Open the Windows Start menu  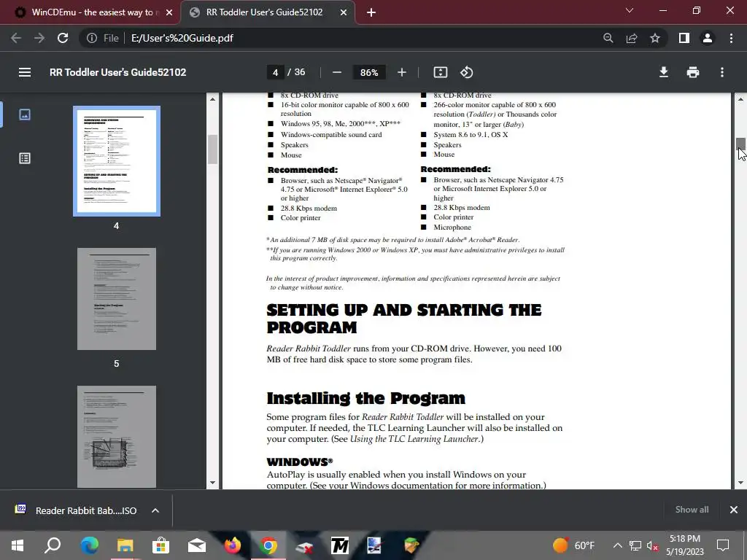(x=18, y=545)
